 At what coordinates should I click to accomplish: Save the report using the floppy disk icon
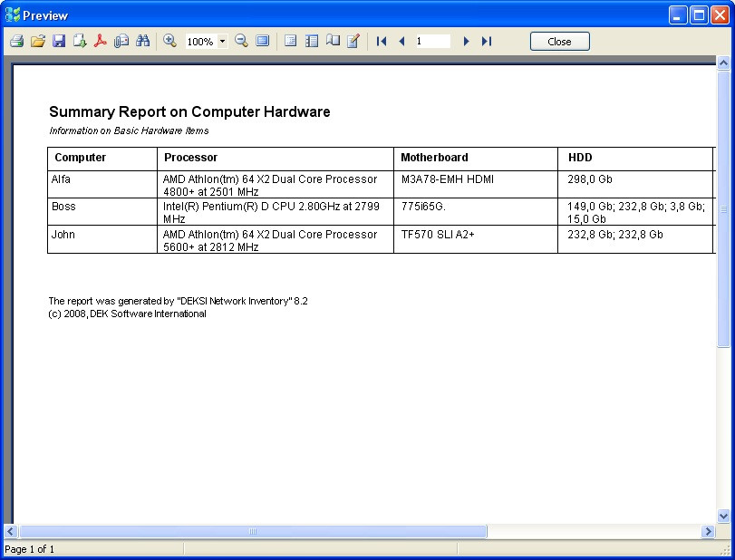(59, 42)
